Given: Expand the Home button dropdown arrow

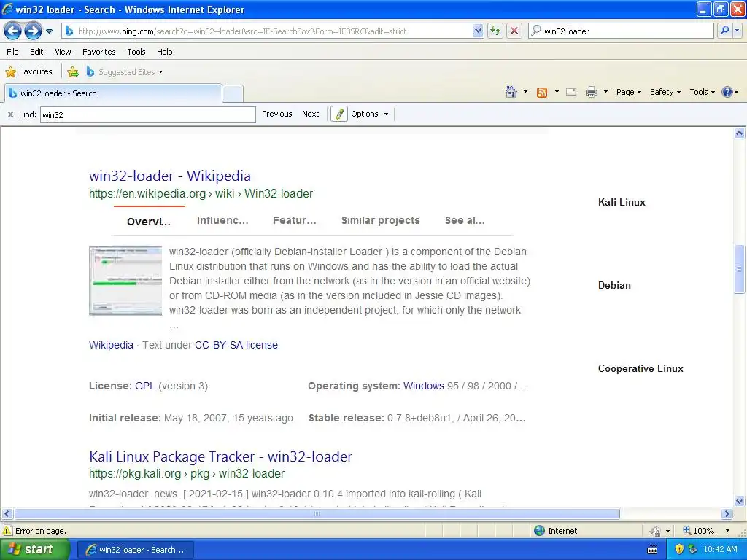Looking at the screenshot, I should coord(525,92).
